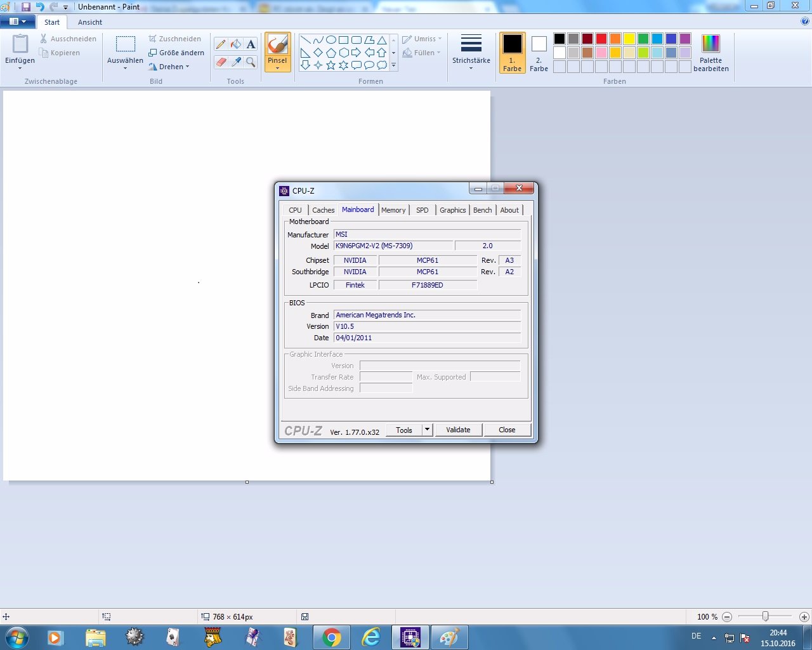Choose the right arrow shape
Image resolution: width=812 pixels, height=650 pixels.
coord(356,53)
